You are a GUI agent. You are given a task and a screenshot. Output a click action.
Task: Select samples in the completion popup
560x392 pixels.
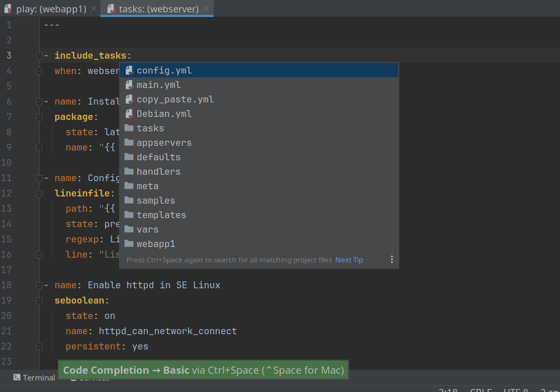(x=259, y=201)
